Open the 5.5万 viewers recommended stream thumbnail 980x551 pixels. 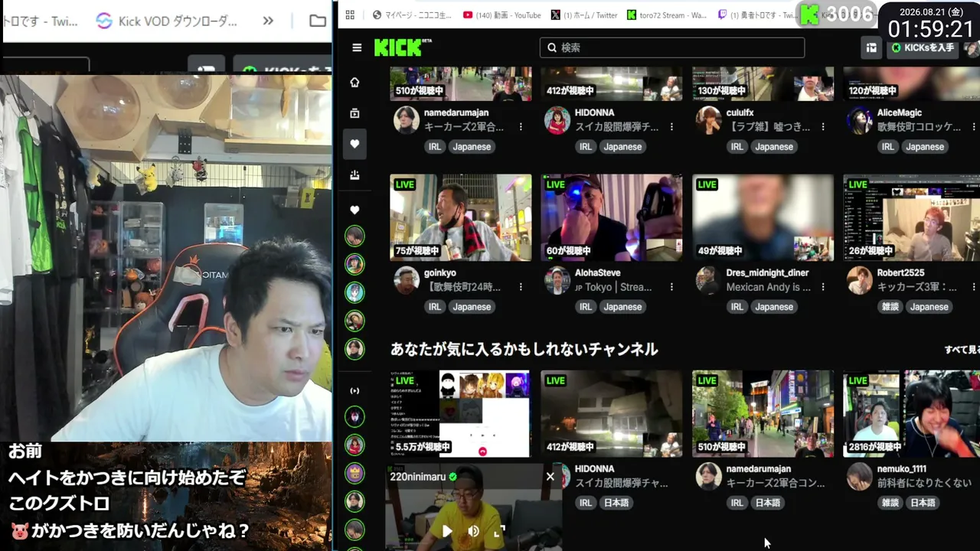click(x=461, y=414)
